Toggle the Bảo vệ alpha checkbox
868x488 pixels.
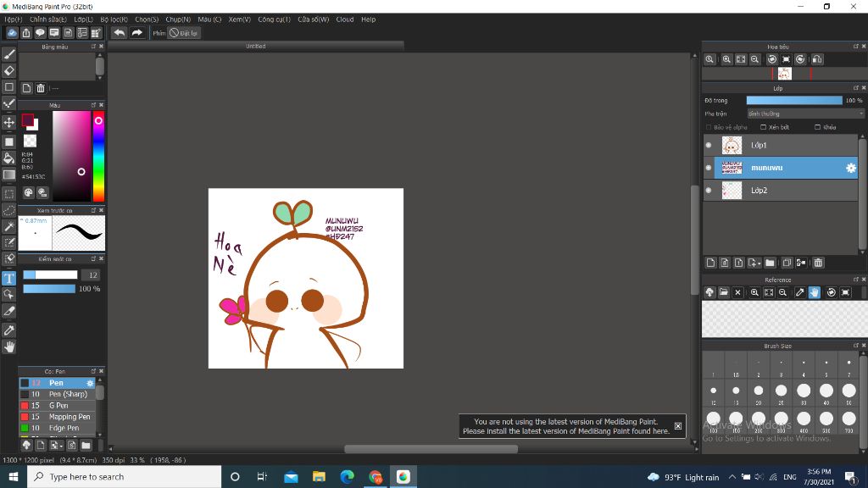pyautogui.click(x=709, y=127)
